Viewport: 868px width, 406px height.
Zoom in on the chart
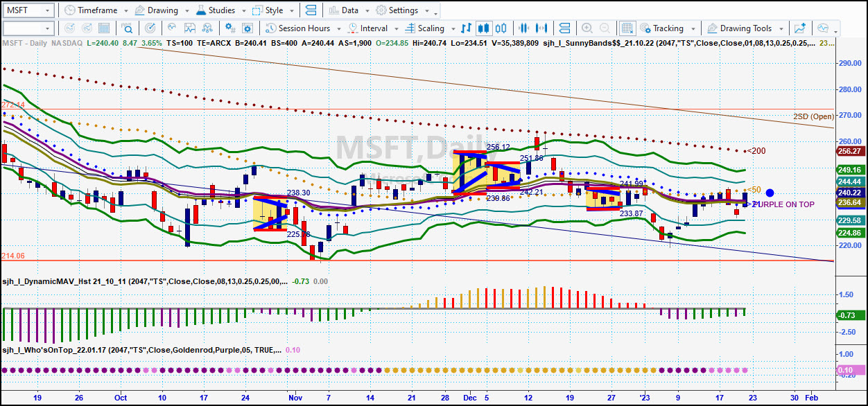click(x=587, y=28)
